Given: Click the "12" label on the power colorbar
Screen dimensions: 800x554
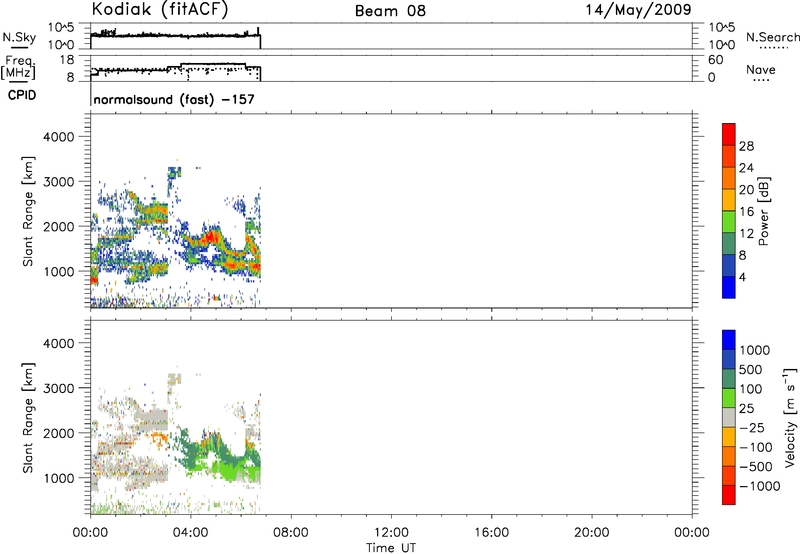Looking at the screenshot, I should coord(746,234).
